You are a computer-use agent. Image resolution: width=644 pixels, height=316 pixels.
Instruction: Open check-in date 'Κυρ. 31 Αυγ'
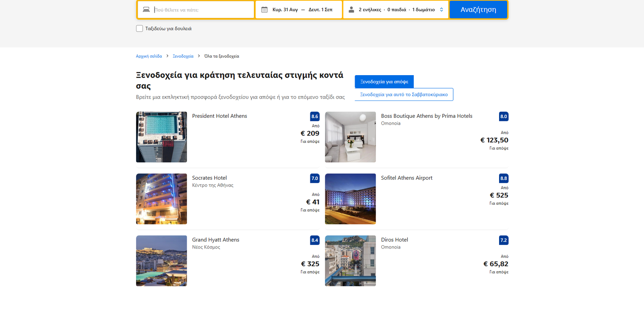point(285,10)
